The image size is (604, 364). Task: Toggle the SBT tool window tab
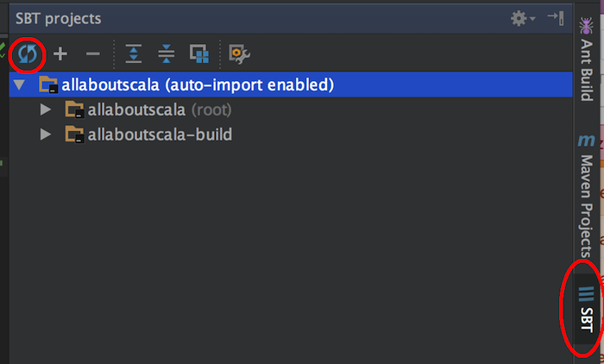(586, 309)
